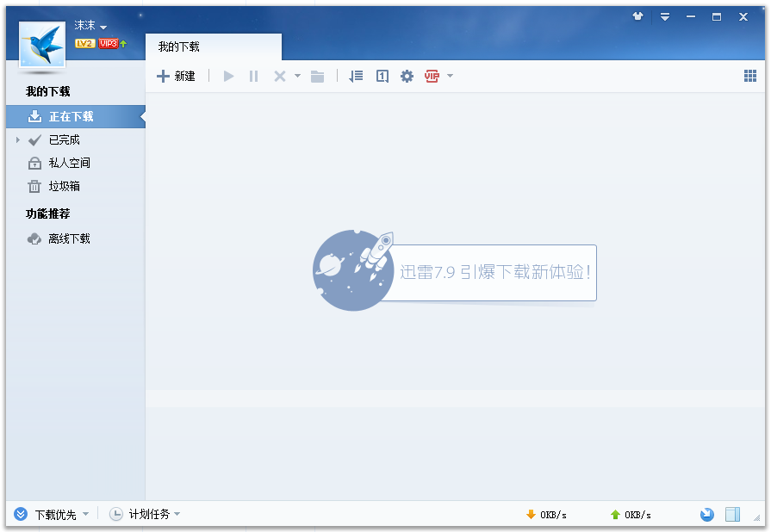
Task: Click the 迅雷7.9 rocket promo banner
Action: click(455, 270)
